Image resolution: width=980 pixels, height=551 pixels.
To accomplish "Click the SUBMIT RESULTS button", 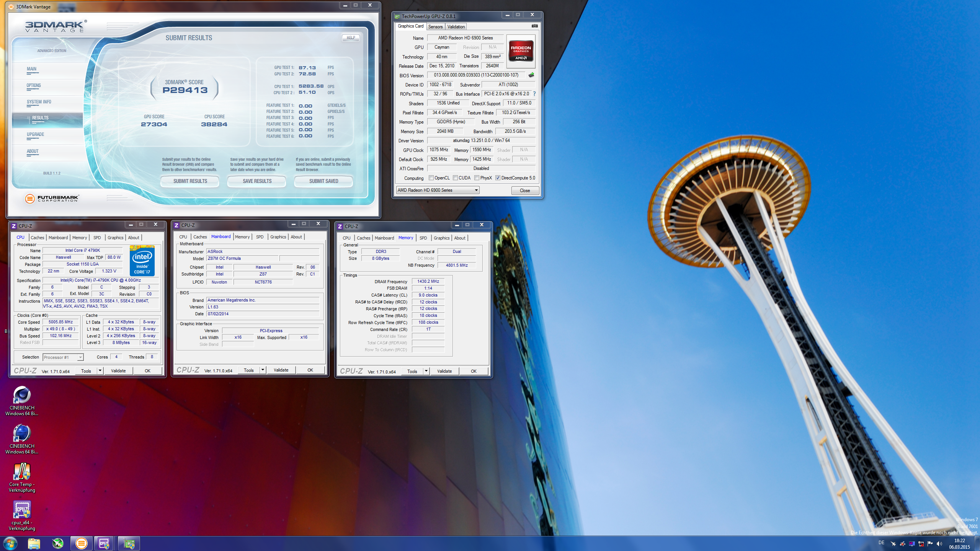I will 190,181.
